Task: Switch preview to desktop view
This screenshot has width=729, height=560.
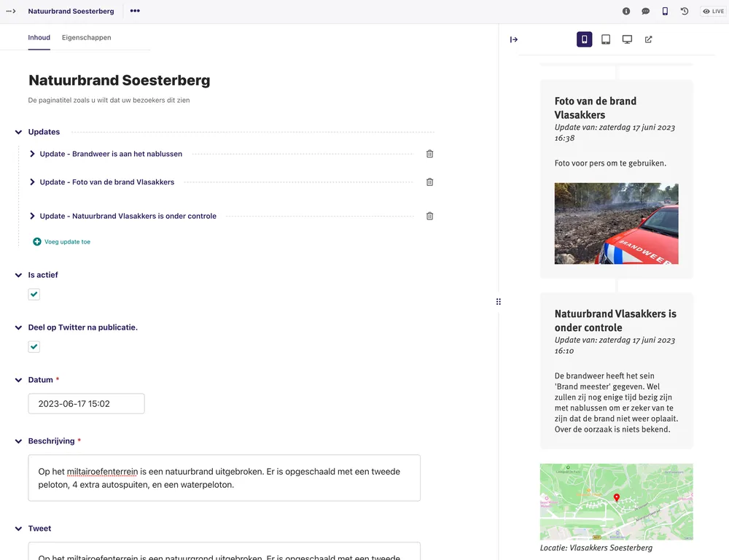Action: pyautogui.click(x=627, y=39)
